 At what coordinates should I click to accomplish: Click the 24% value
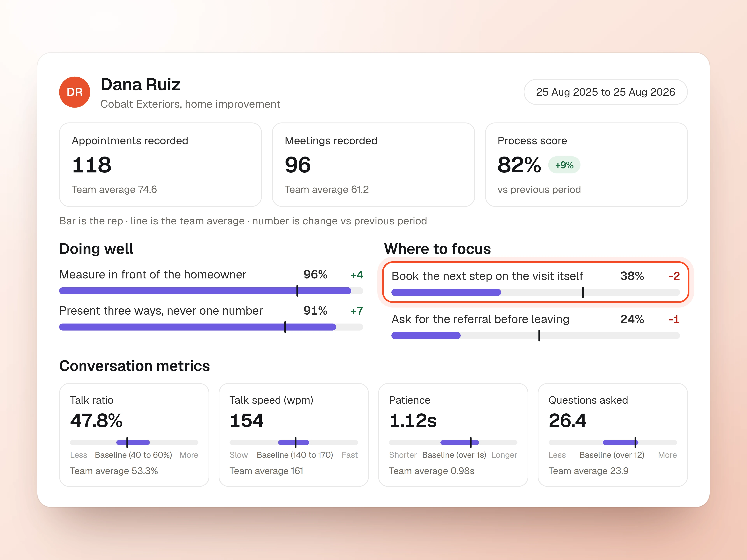click(632, 319)
